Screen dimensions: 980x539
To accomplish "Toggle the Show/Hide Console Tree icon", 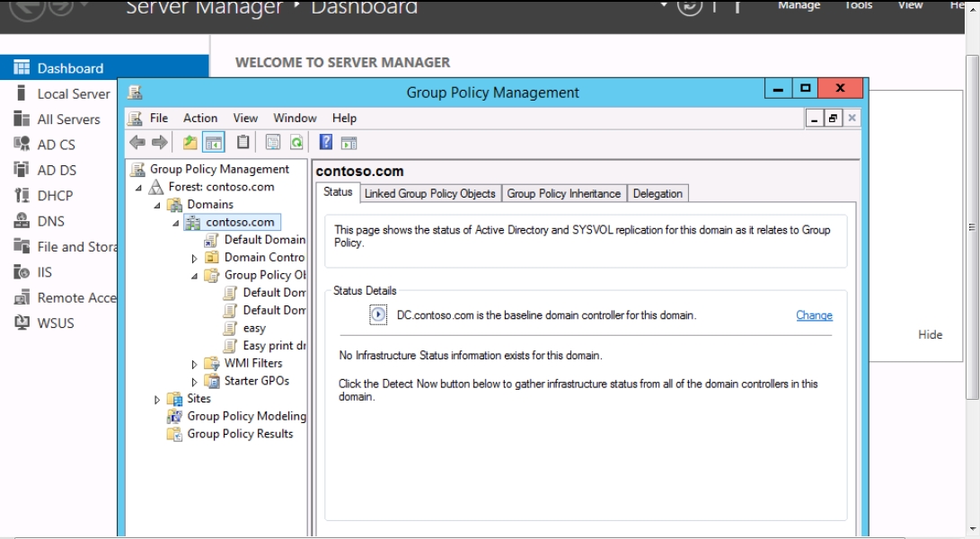I will 214,143.
